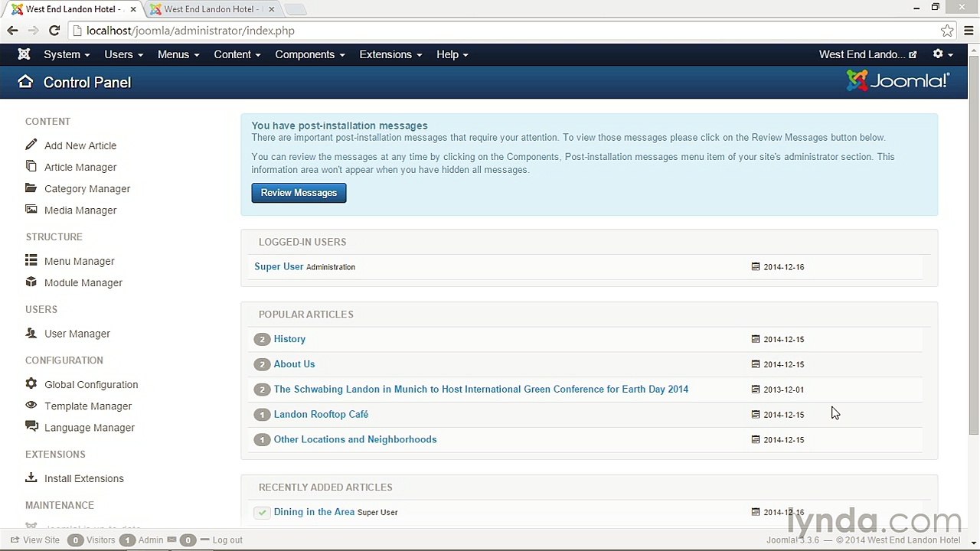The image size is (980, 551).
Task: Click the Add New Article pencil icon
Action: [x=31, y=145]
